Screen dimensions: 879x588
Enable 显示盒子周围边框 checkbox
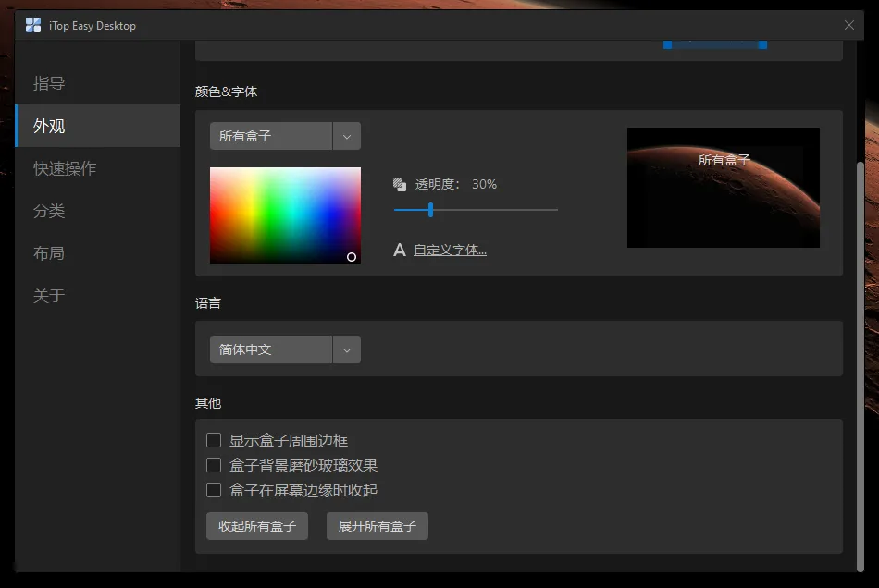pyautogui.click(x=214, y=440)
